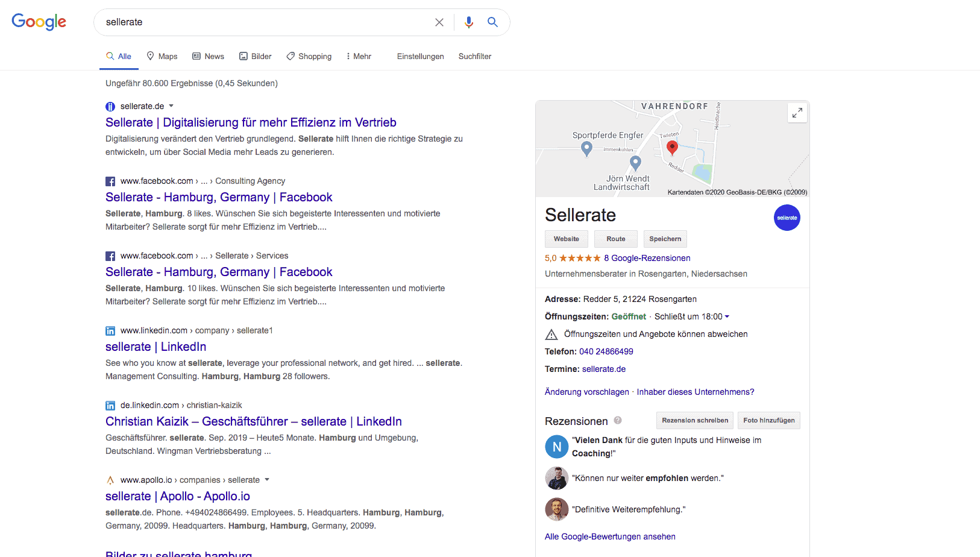
Task: Click the Jörn Wendt Landwirtschaft map pin
Action: (635, 163)
